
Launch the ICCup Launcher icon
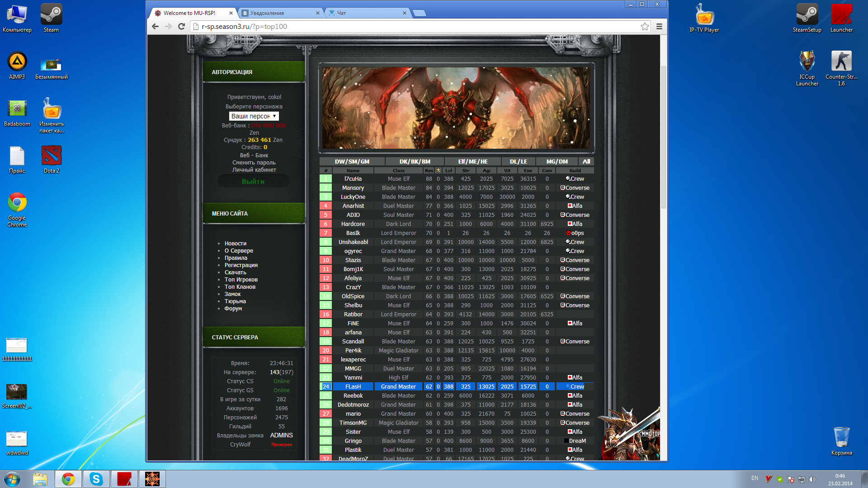pos(807,69)
